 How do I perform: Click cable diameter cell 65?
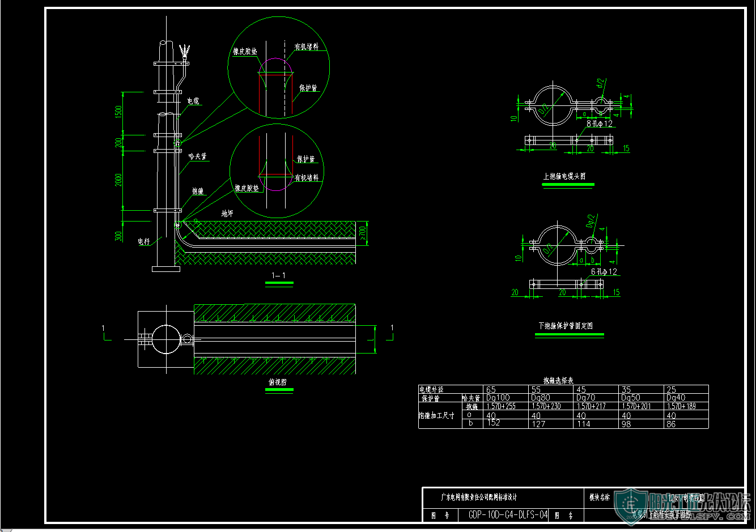coord(491,389)
